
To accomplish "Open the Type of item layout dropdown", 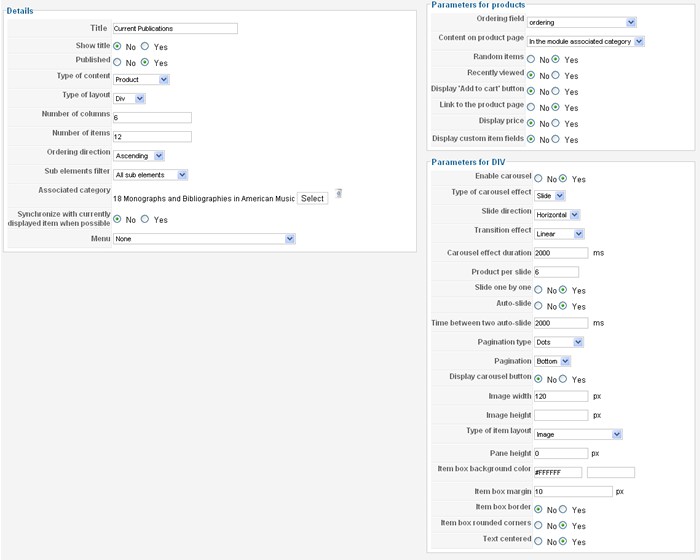I will point(579,434).
